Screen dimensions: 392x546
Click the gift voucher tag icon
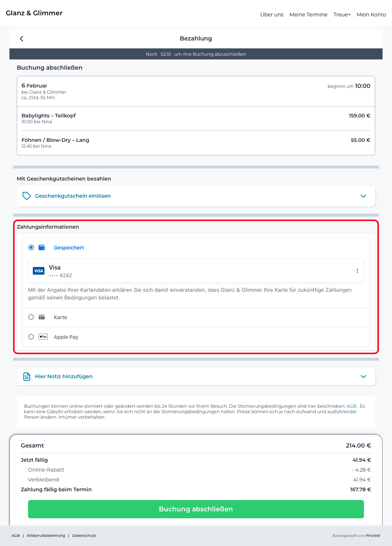pos(27,196)
